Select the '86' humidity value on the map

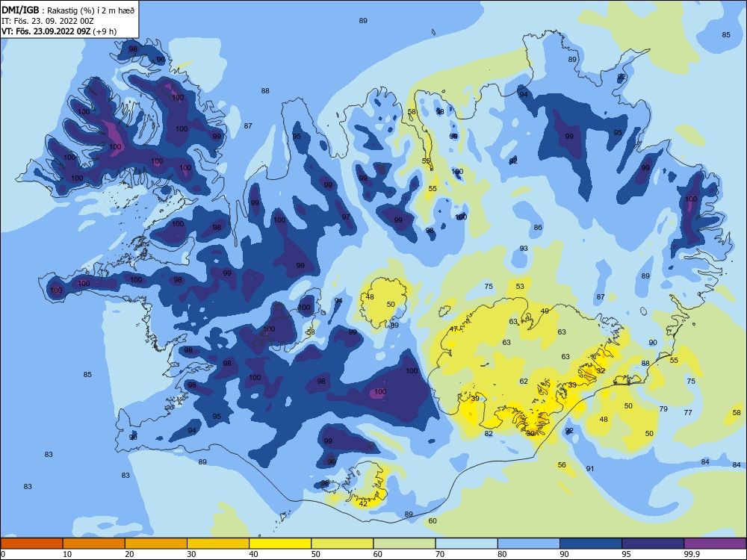(538, 228)
